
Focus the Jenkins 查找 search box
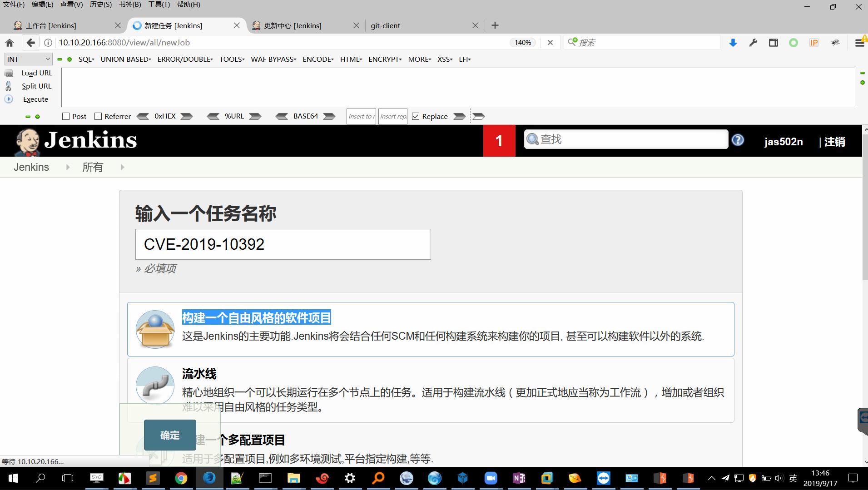[626, 139]
